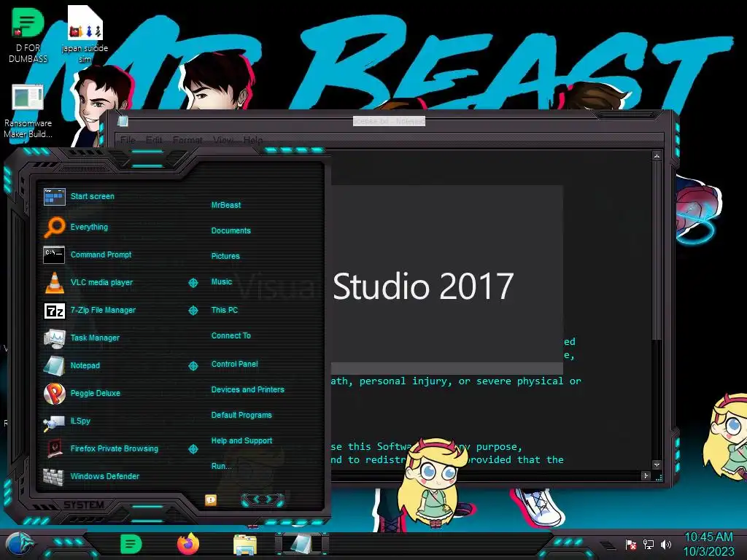Click Run... in the start menu
Screen dimensions: 747x560
tap(221, 466)
